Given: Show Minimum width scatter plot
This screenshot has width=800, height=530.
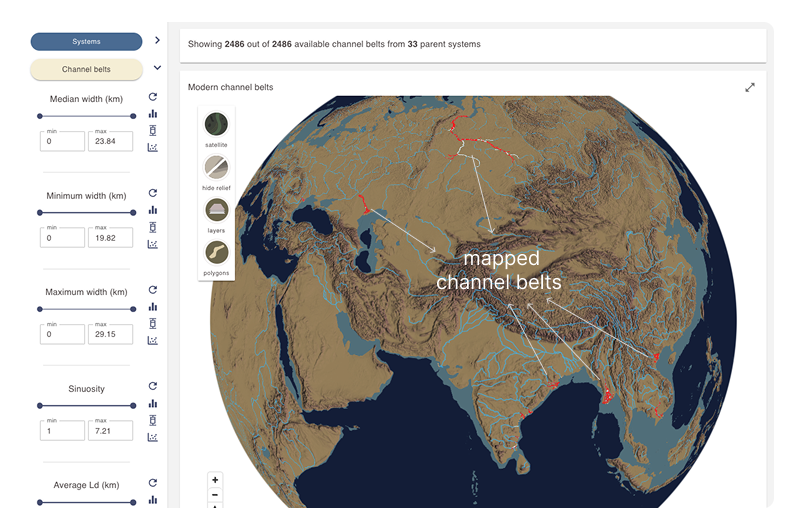Looking at the screenshot, I should tap(153, 244).
